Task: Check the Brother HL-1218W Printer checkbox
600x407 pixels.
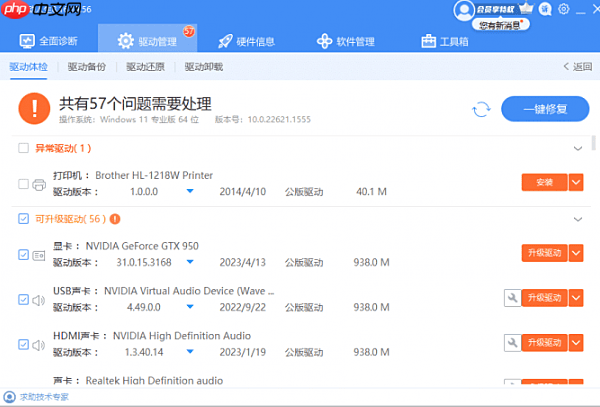Action: click(x=23, y=184)
